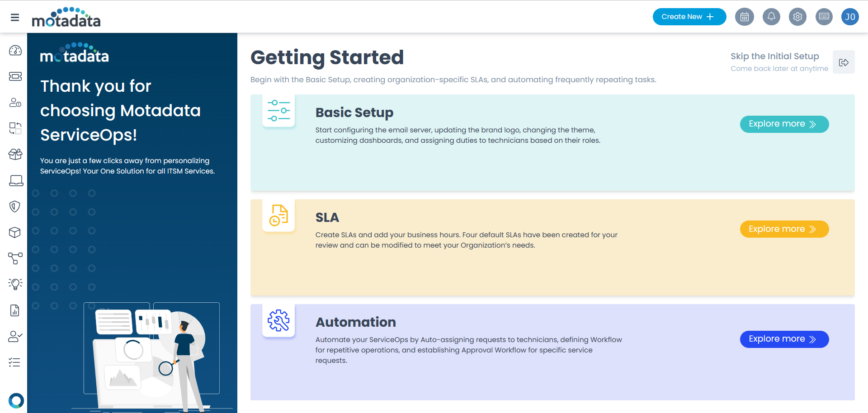Open the Release package sidebar icon

click(x=15, y=154)
